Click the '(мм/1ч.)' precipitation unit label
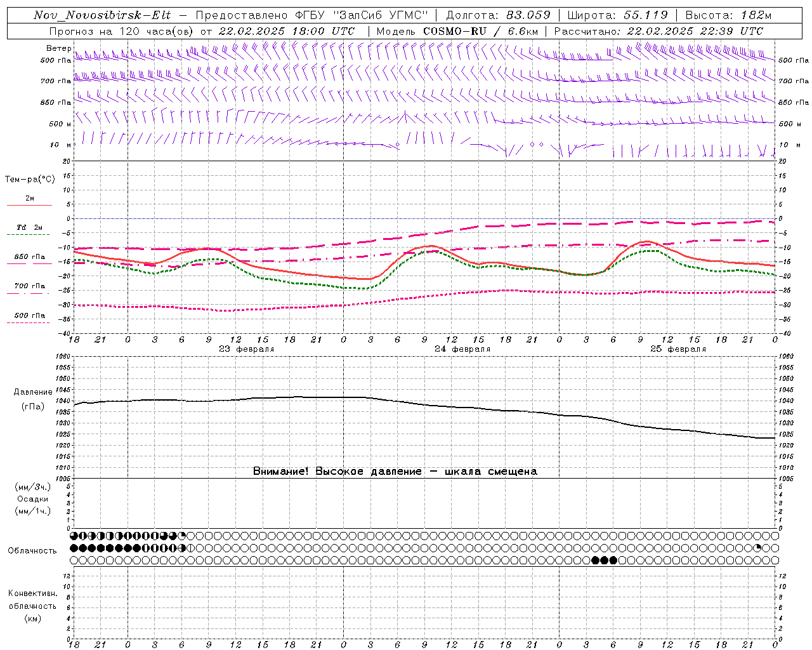The image size is (812, 650). point(33,511)
